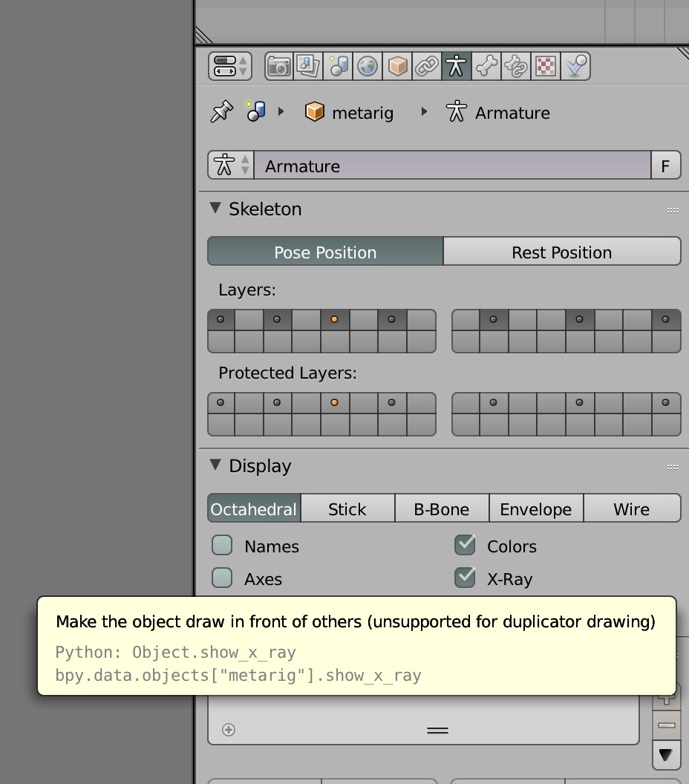This screenshot has width=689, height=784.
Task: Open the Render Layers properties tab
Action: tap(309, 66)
